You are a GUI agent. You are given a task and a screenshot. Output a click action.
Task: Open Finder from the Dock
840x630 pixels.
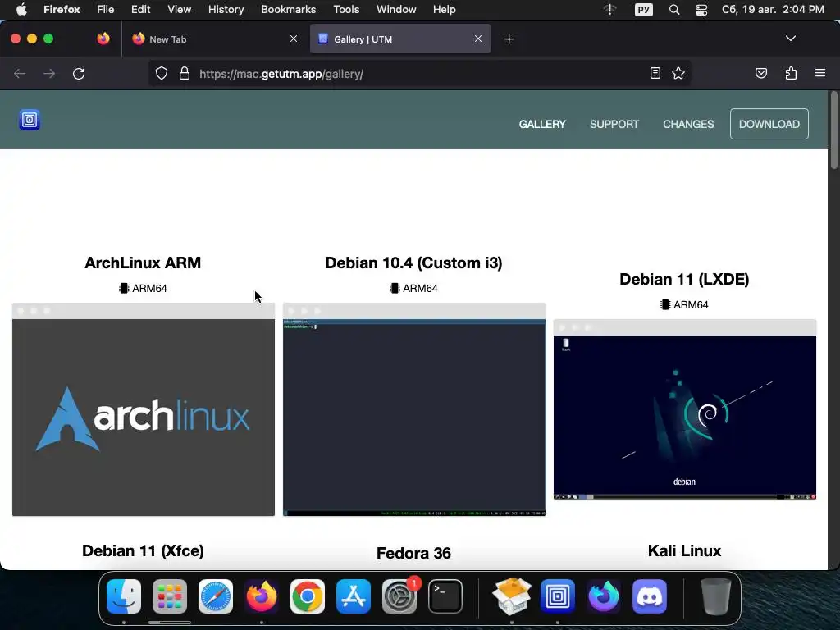click(x=124, y=596)
